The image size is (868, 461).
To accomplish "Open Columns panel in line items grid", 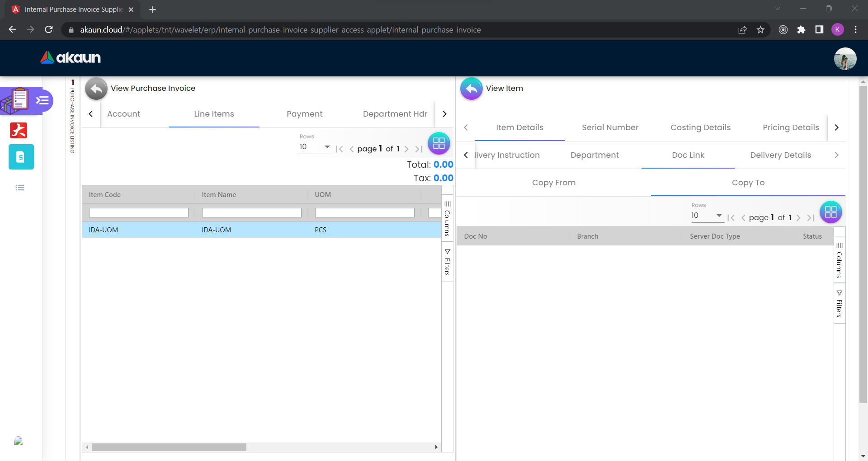I will pyautogui.click(x=447, y=218).
